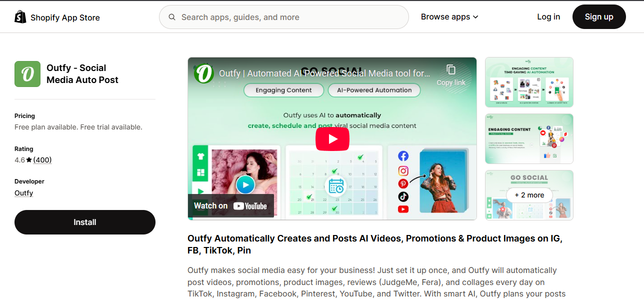This screenshot has height=300, width=644.
Task: Open the Engaging Content AI Automation thumbnail
Action: (529, 82)
